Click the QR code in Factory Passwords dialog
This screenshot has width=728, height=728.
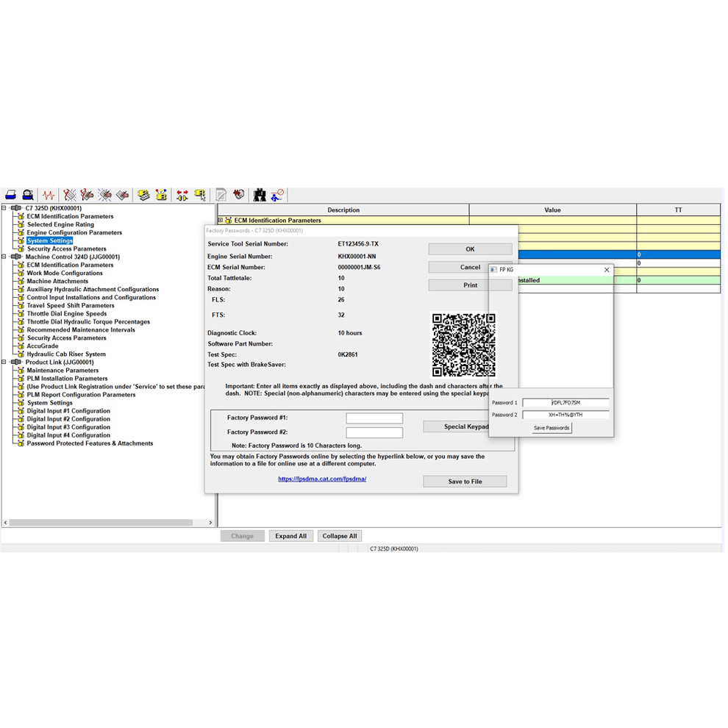coord(464,343)
